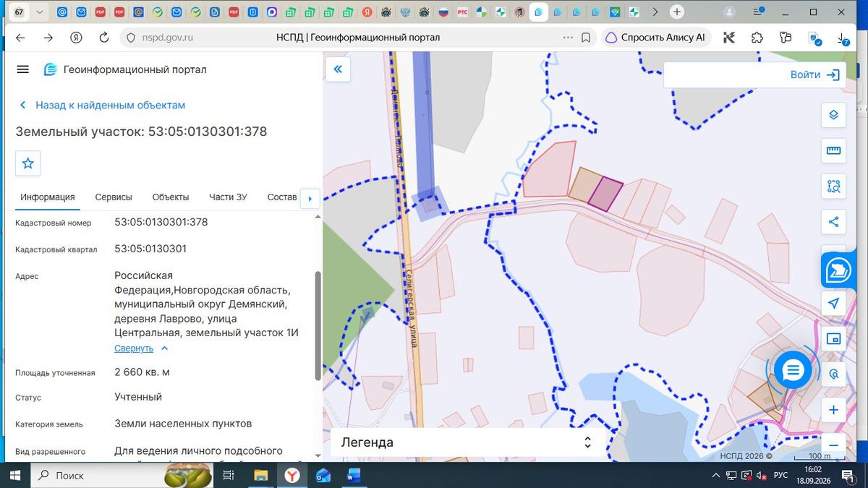Return via Назад к найденным объектам
The height and width of the screenshot is (488, 868).
[102, 105]
